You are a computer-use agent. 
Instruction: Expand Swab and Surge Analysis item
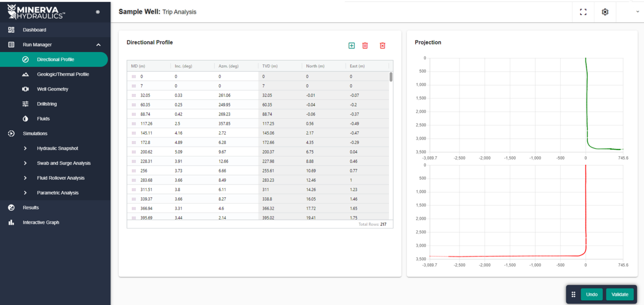tap(25, 163)
